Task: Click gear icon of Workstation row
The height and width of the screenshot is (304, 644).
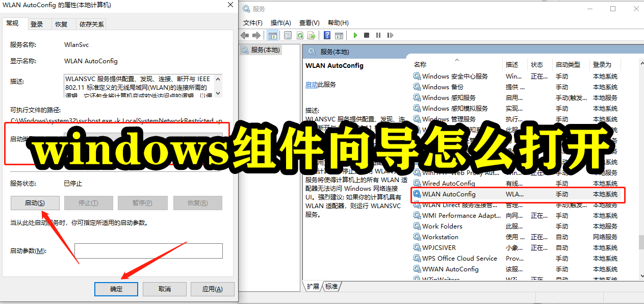Action: [x=417, y=237]
